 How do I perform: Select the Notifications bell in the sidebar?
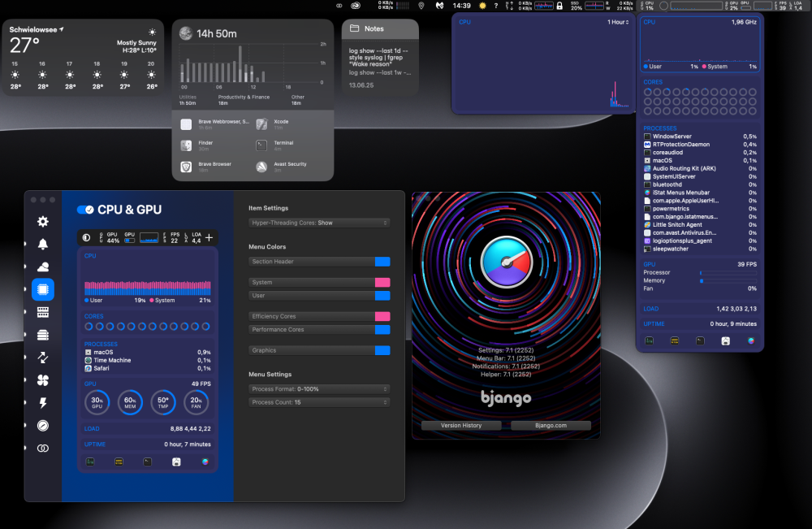tap(43, 244)
